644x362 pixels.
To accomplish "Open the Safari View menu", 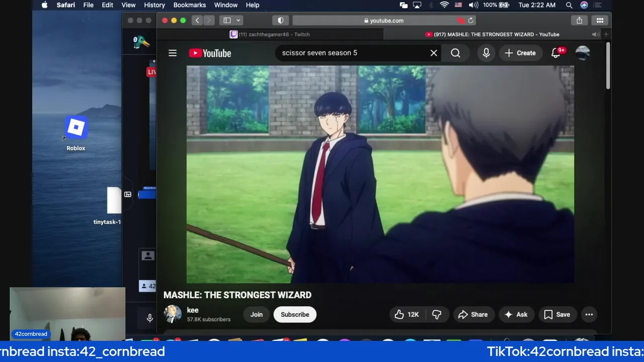I will point(128,5).
